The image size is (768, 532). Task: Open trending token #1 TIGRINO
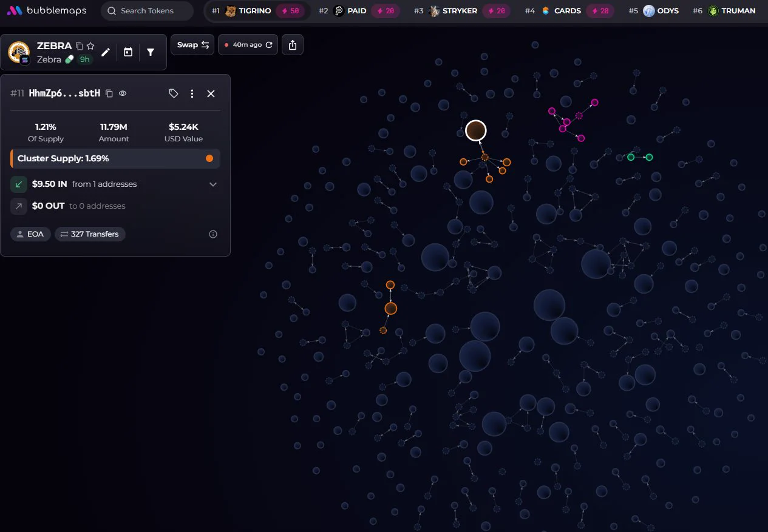click(x=248, y=11)
